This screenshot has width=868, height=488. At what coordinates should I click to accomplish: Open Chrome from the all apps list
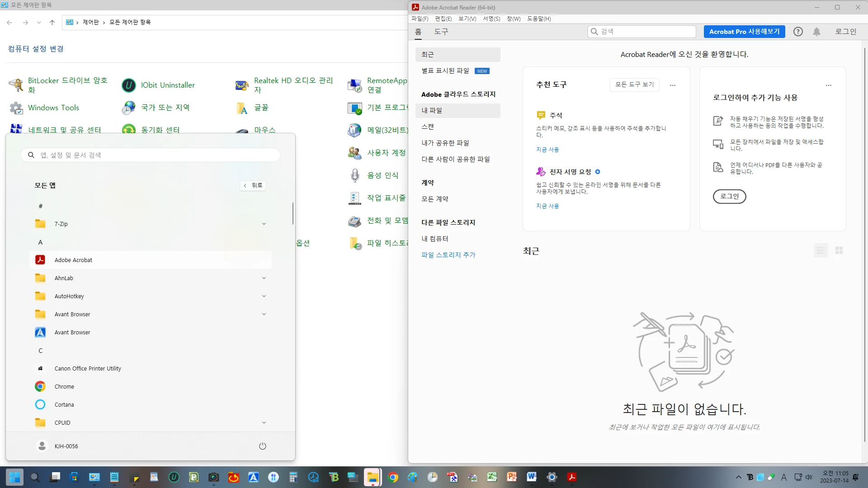pos(64,386)
